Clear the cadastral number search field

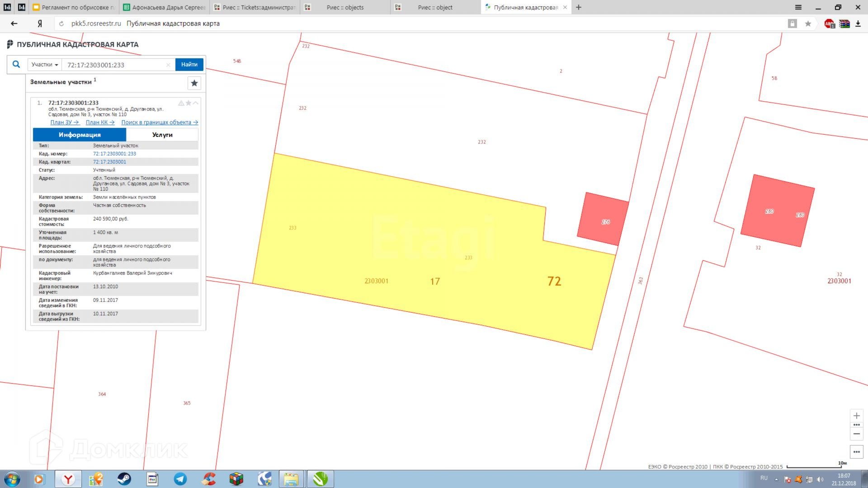point(168,65)
